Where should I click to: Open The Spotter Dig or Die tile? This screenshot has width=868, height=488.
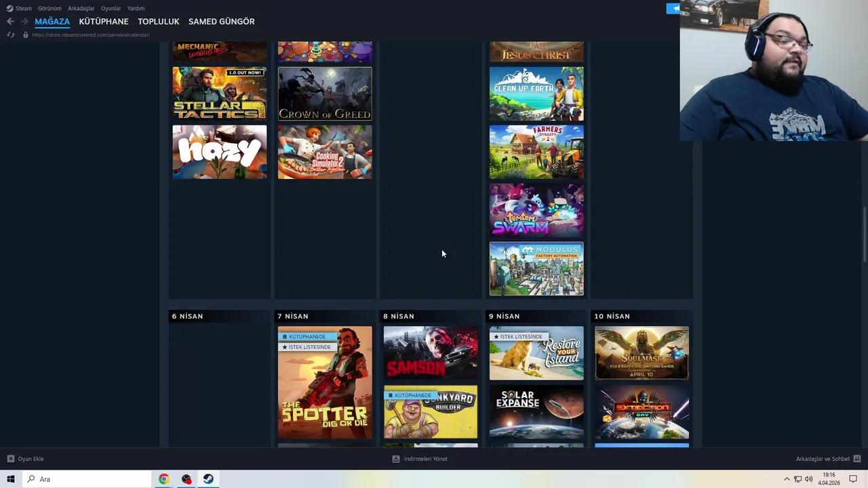[325, 382]
